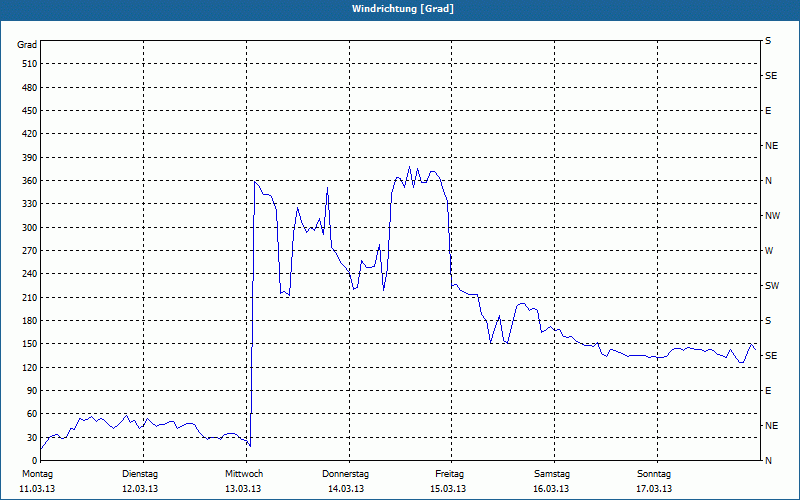
Task: Click the 180 value on the left axis
Action: pyautogui.click(x=30, y=321)
